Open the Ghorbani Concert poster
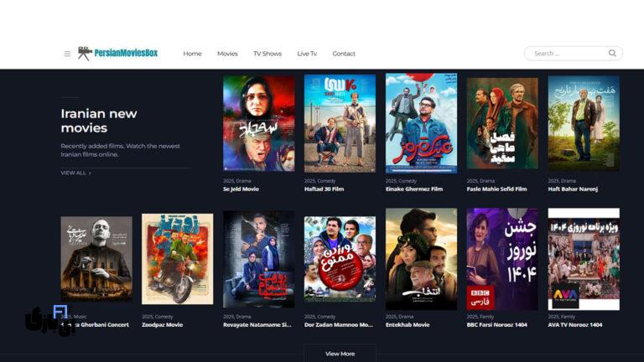 click(x=96, y=259)
